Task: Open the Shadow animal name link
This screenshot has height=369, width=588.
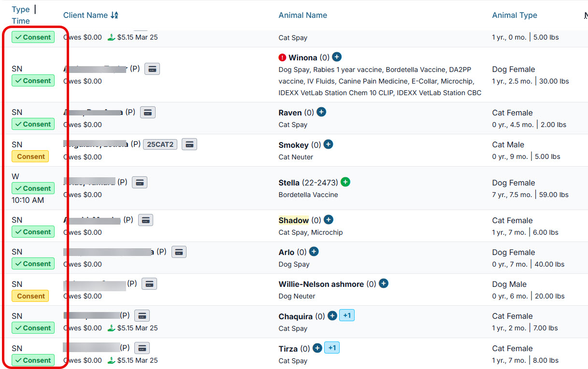Action: tap(293, 220)
